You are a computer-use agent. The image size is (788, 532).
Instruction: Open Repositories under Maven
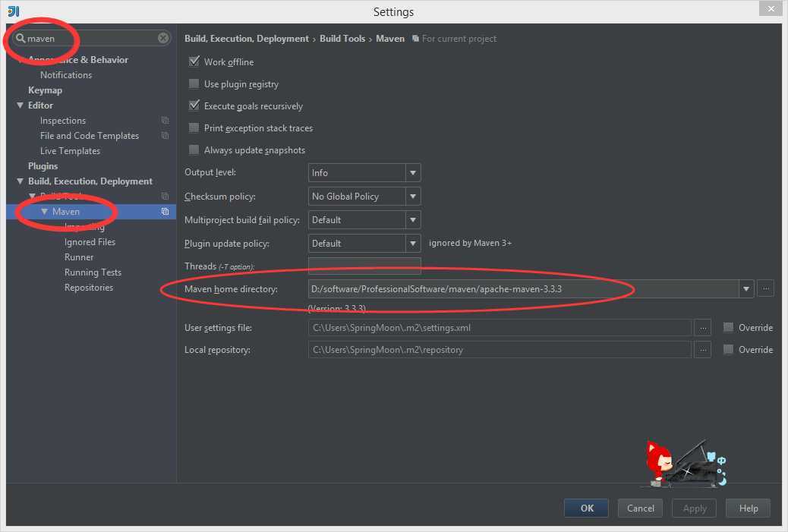tap(89, 288)
